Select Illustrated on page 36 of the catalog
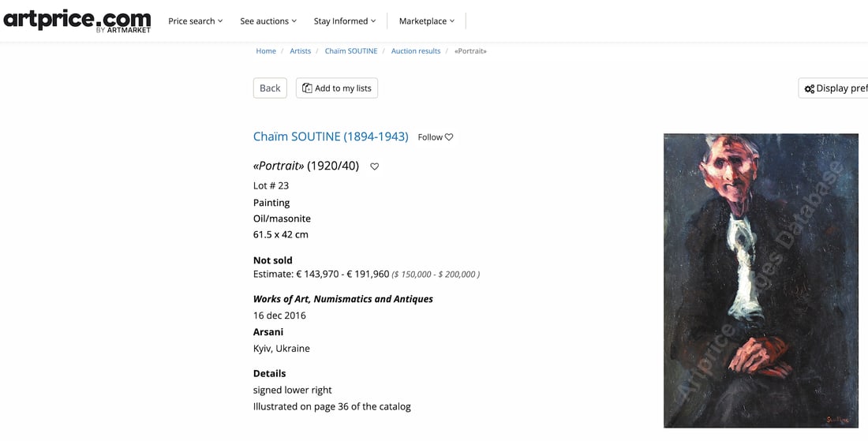 [332, 407]
